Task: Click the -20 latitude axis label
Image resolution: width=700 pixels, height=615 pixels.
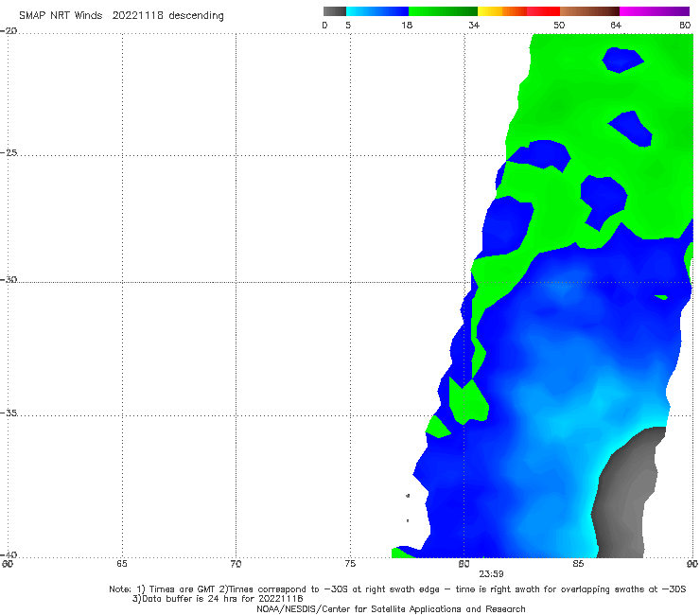Action: point(9,31)
